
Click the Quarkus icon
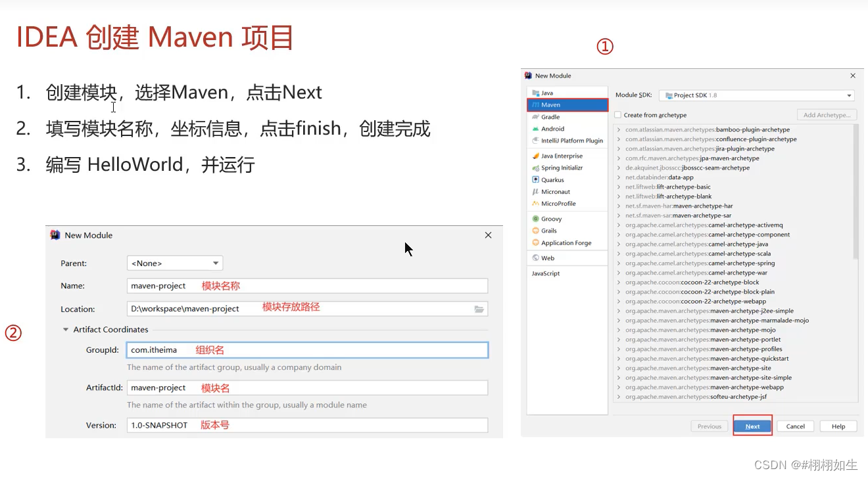click(x=536, y=179)
